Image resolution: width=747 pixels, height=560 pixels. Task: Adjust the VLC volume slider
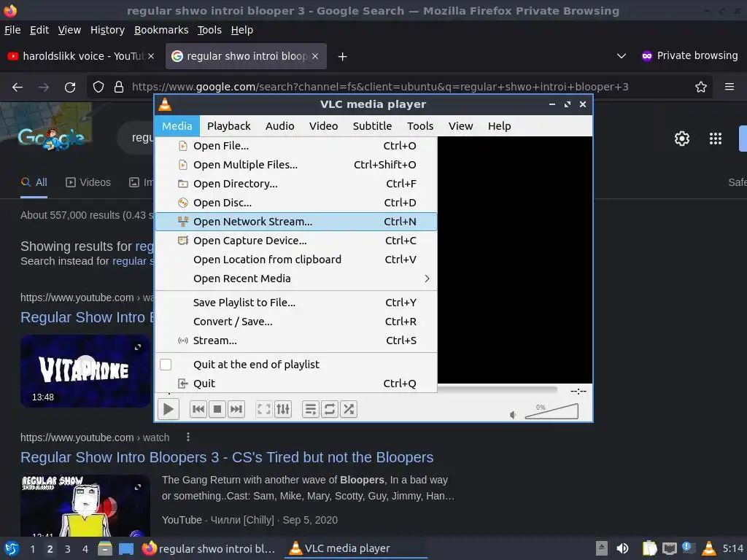(551, 411)
